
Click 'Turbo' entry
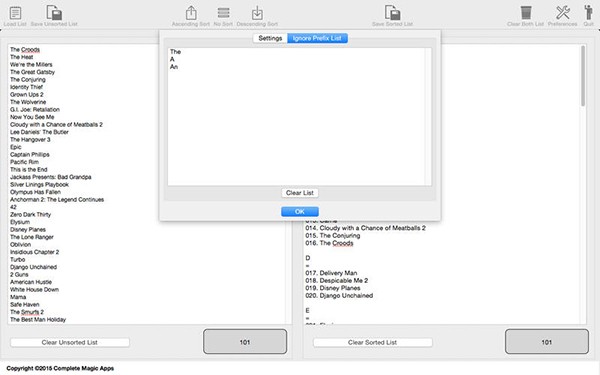point(18,259)
